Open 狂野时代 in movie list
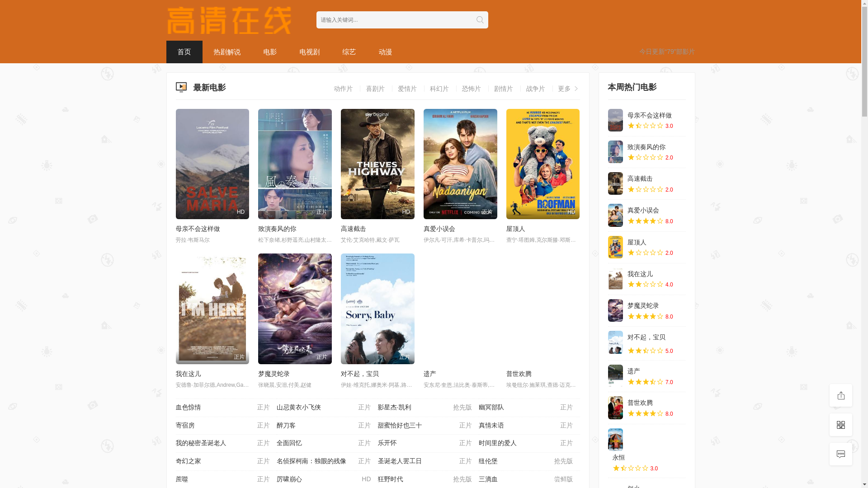 391,479
